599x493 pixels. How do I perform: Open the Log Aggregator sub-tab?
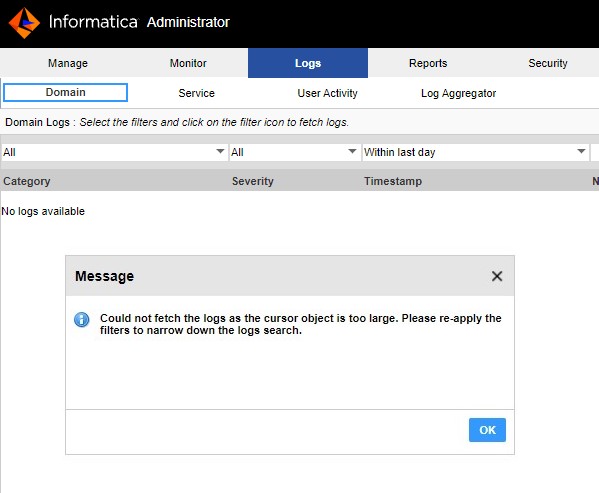(x=458, y=93)
